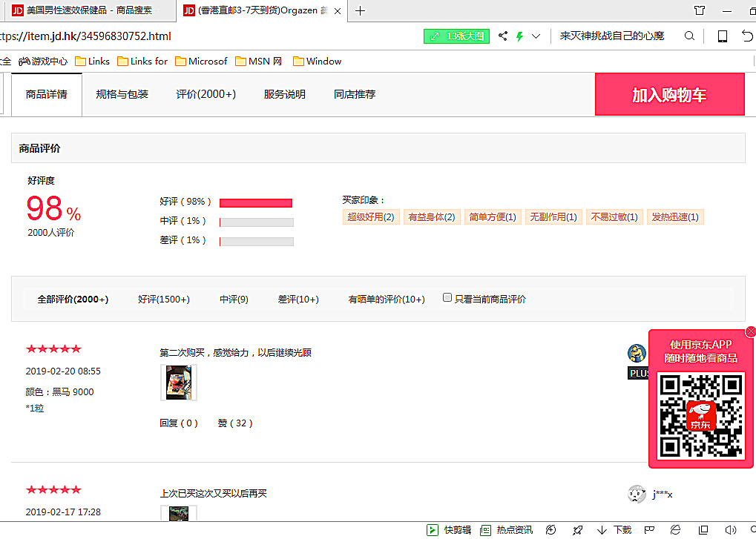Select the 好评(1500+) review filter
Viewport: 756px width, 539px height.
tap(163, 300)
